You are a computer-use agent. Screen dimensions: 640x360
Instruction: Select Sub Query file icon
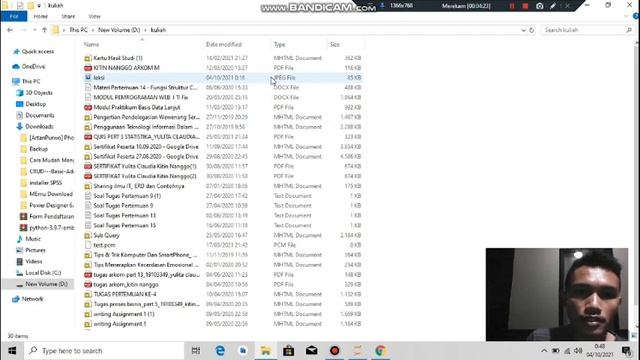(x=88, y=236)
